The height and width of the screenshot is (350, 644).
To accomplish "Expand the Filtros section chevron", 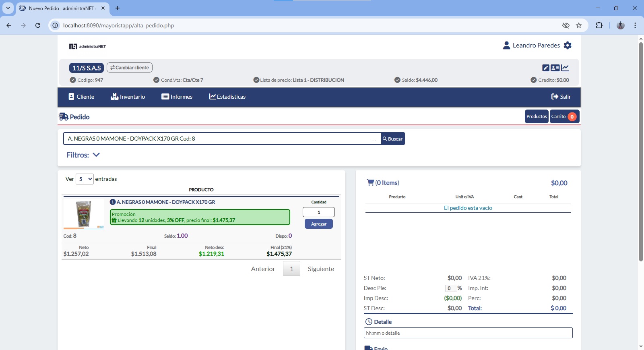I will [96, 155].
